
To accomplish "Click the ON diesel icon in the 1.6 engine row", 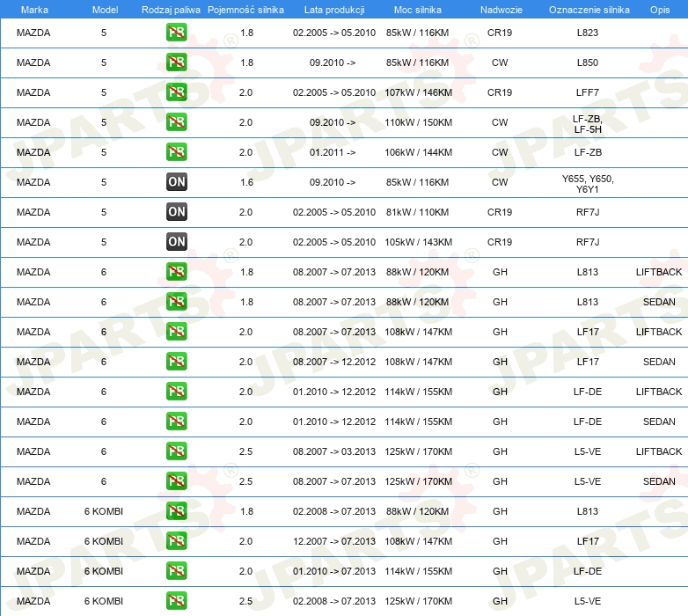I will tap(176, 181).
